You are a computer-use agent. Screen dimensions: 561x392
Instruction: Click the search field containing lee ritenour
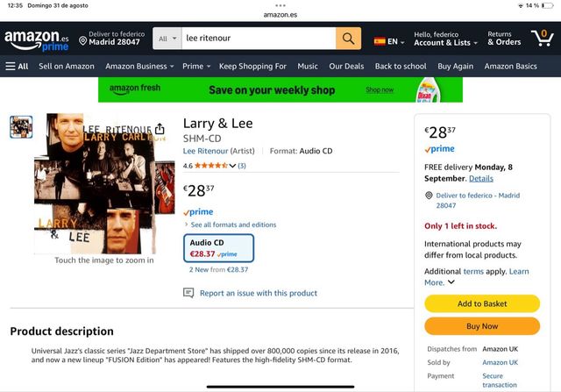click(x=258, y=39)
